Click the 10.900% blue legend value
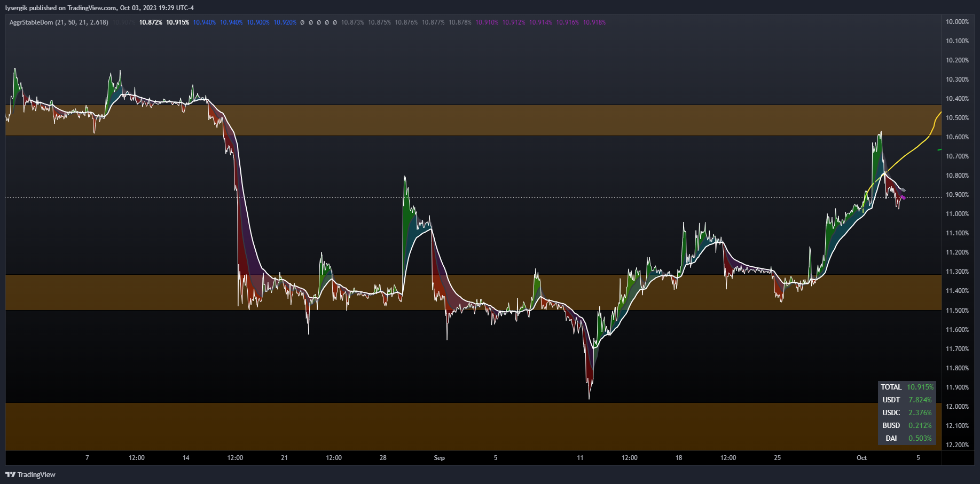Viewport: 980px width, 484px height. 258,22
